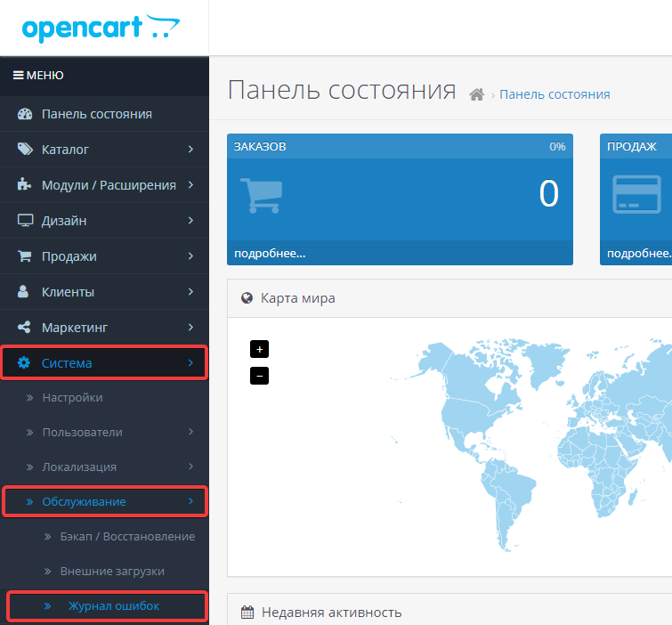Click the dashboard gauge icon in sidebar
This screenshot has width=672, height=625.
(x=25, y=114)
